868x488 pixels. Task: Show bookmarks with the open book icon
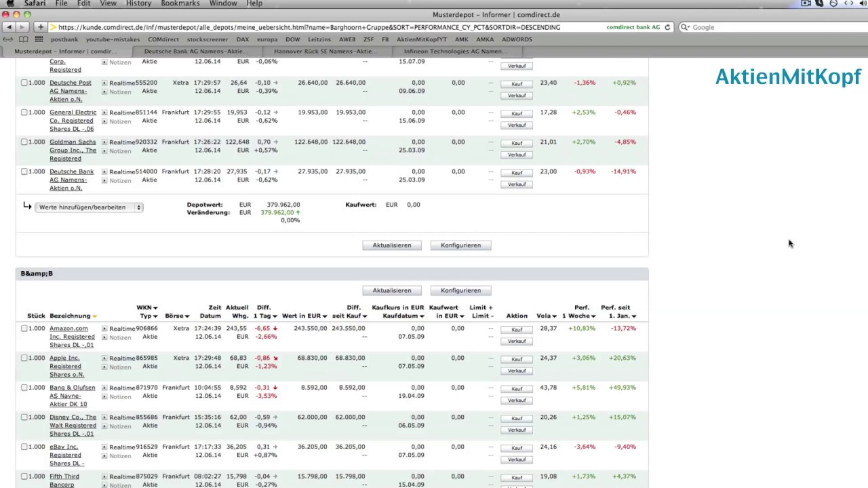coord(24,39)
